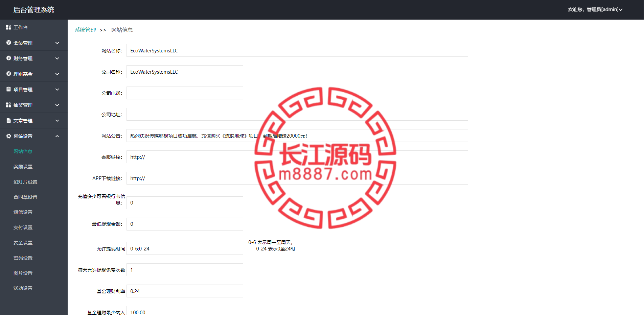
Task: Focus the 充值多少可看银行卡信息 input field
Action: [185, 203]
